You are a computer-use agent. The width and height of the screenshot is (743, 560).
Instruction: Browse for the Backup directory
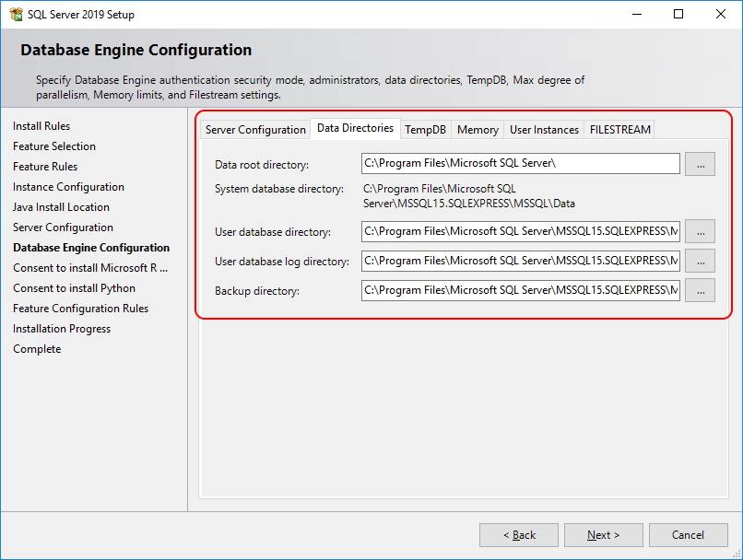point(700,290)
